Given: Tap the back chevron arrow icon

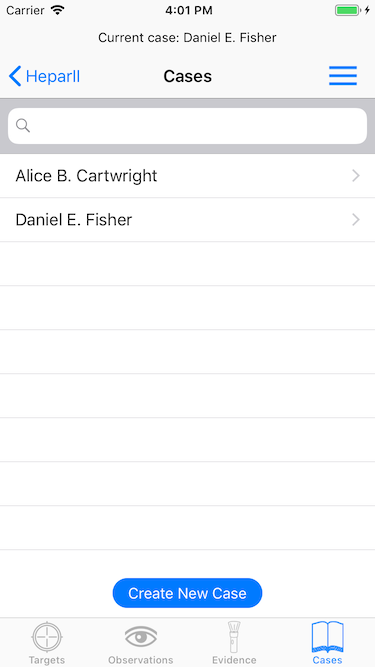Looking at the screenshot, I should (x=15, y=76).
